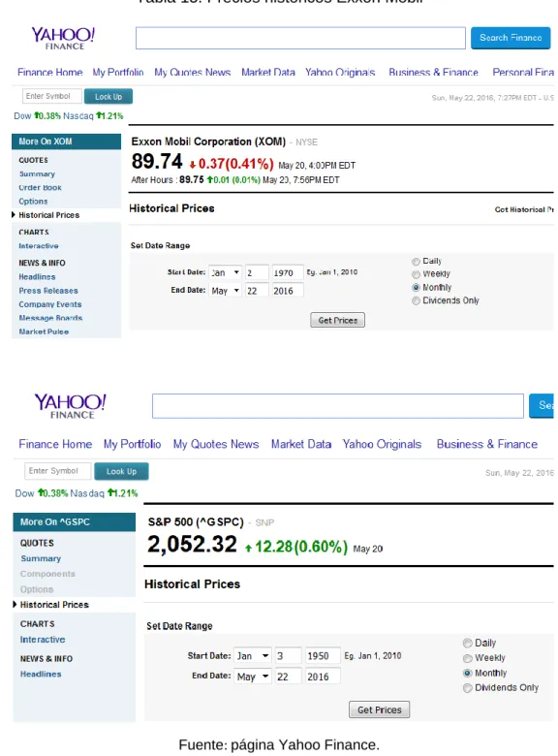Select Monthly frequency in S&P 500 date range
558x756 pixels.
click(x=467, y=673)
